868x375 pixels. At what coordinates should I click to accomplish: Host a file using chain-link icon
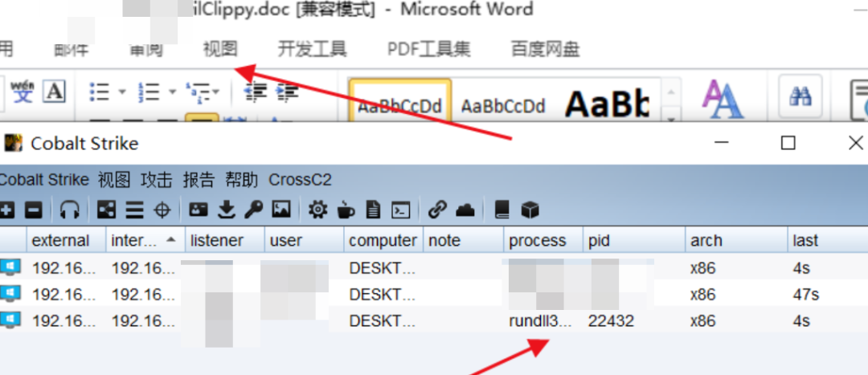[437, 210]
